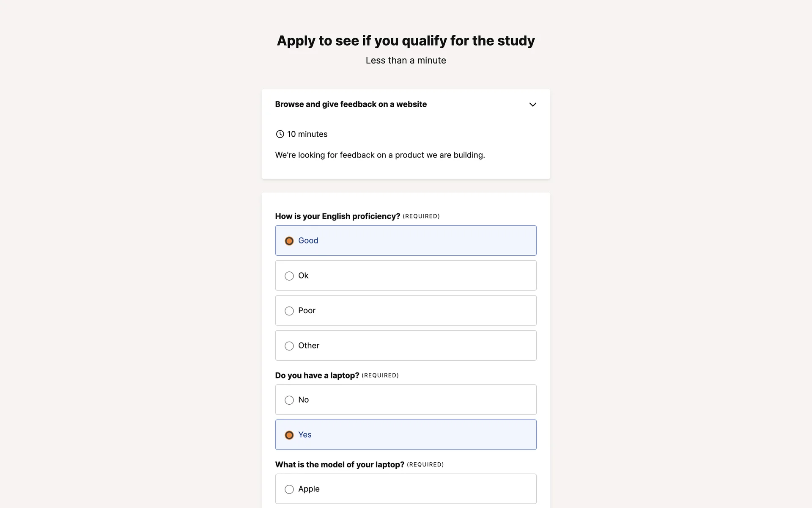Click the 'Less than a minute' subtitle
The width and height of the screenshot is (812, 508).
406,61
